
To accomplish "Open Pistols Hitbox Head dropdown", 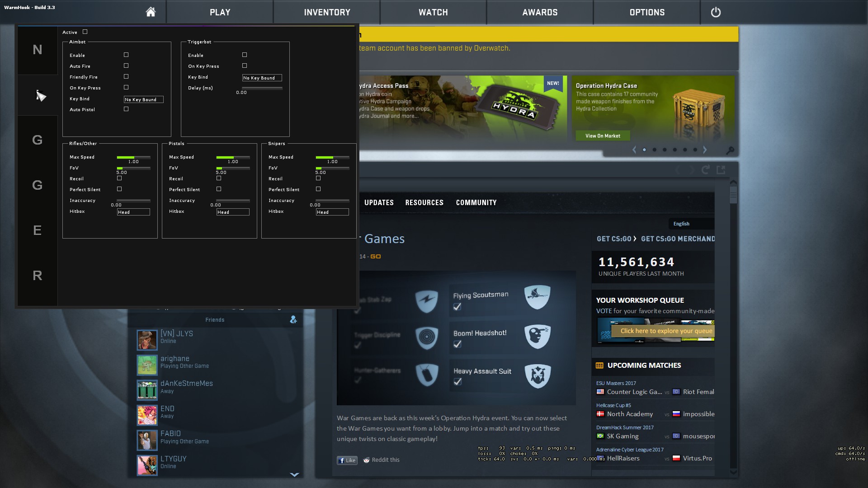I will (233, 212).
